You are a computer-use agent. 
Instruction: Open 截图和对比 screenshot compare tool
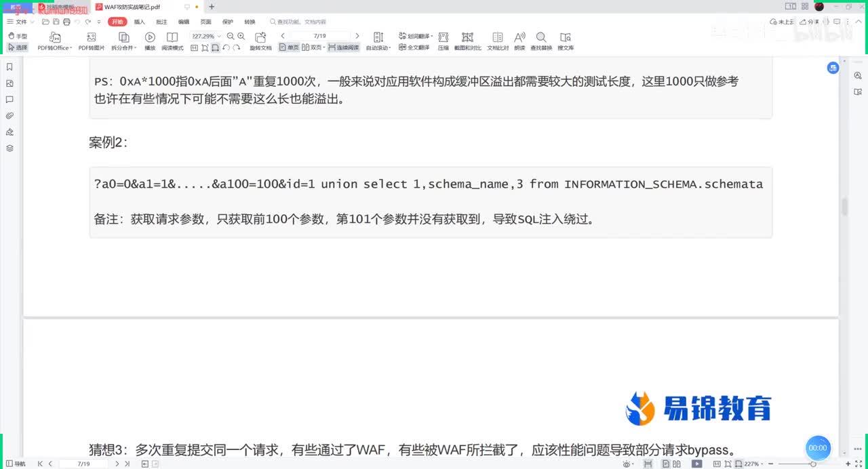[x=467, y=41]
